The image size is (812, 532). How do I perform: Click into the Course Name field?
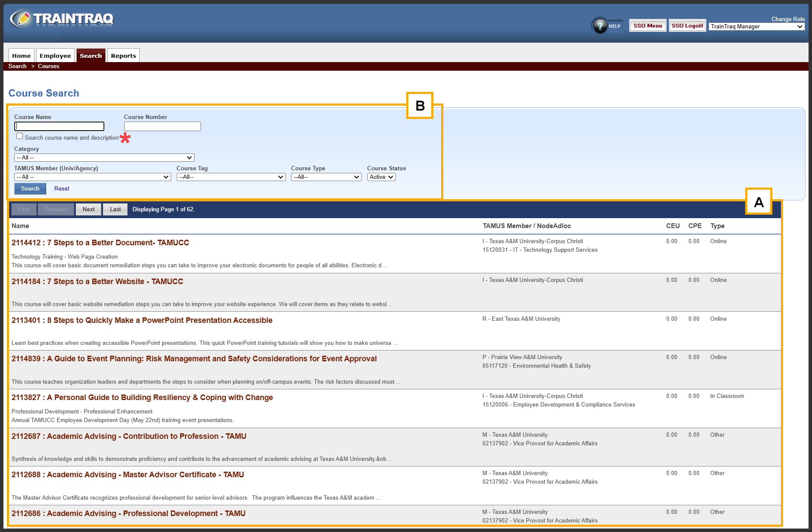pyautogui.click(x=60, y=126)
